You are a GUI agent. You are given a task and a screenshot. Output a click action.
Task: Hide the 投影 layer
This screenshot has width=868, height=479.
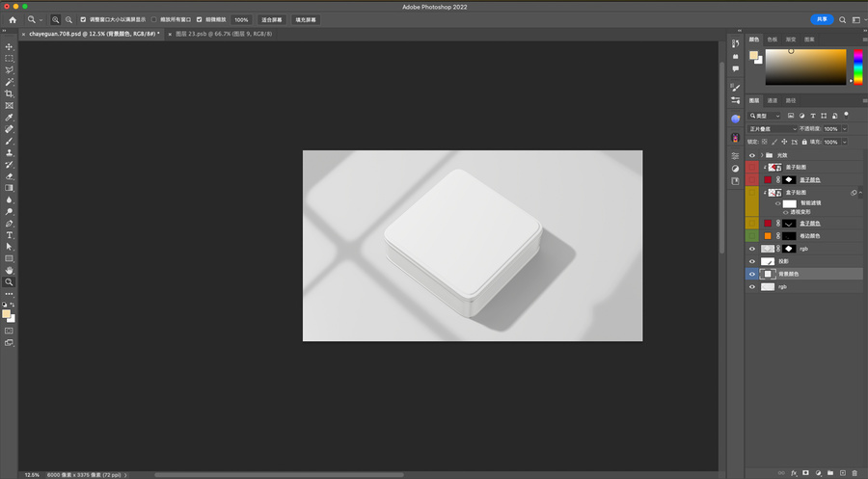[x=751, y=261]
